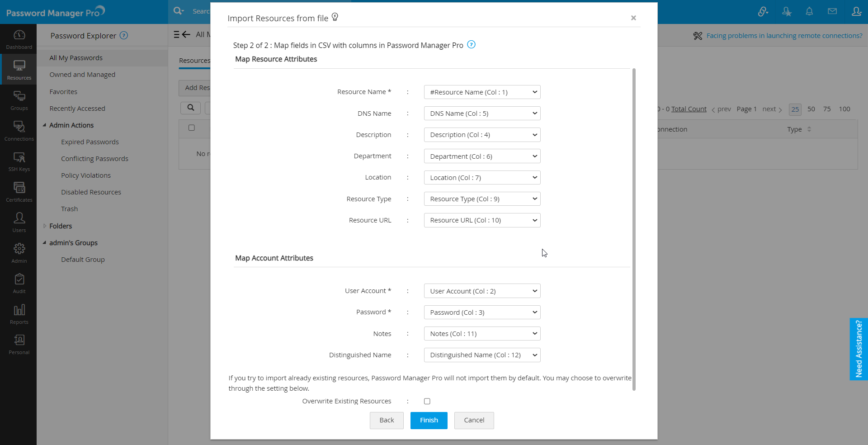
Task: Click help icon beside Step 2 heading
Action: click(471, 45)
